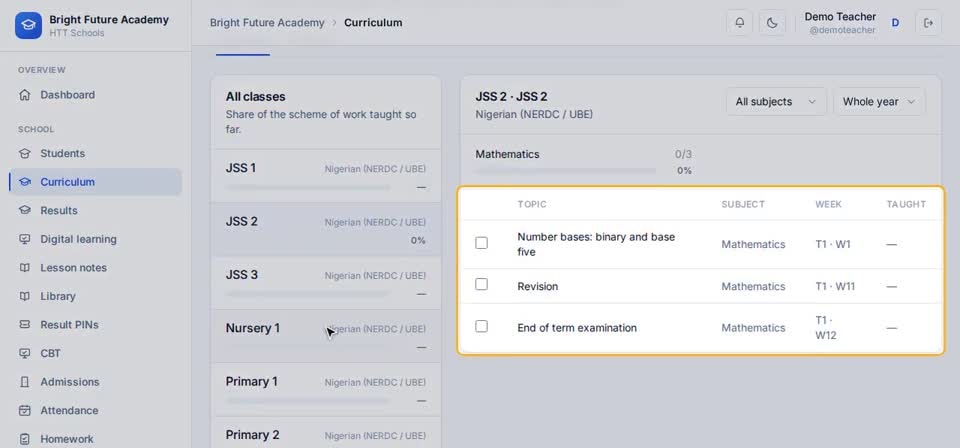
Task: Click the Bright Future Academy breadcrumb link
Action: pyautogui.click(x=267, y=23)
